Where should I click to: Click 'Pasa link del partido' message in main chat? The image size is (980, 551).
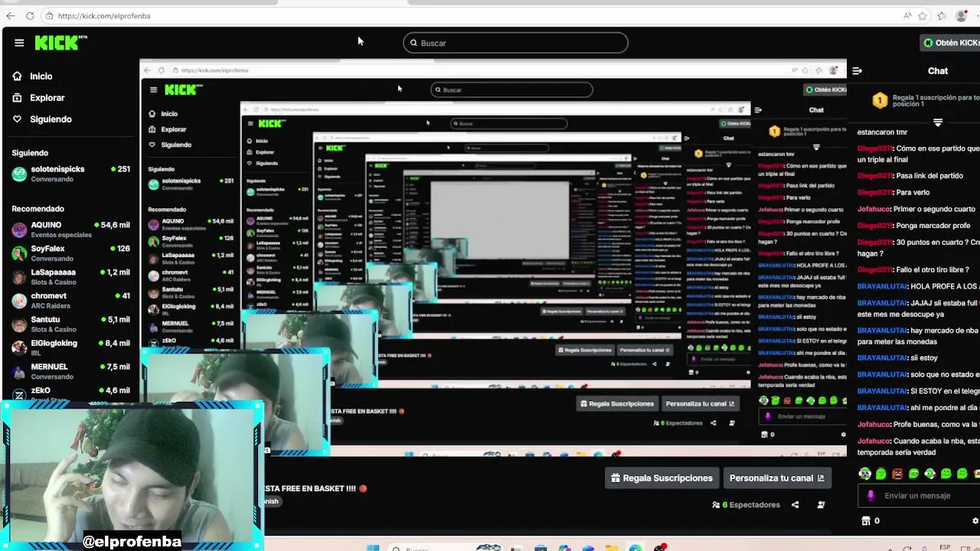tap(929, 176)
